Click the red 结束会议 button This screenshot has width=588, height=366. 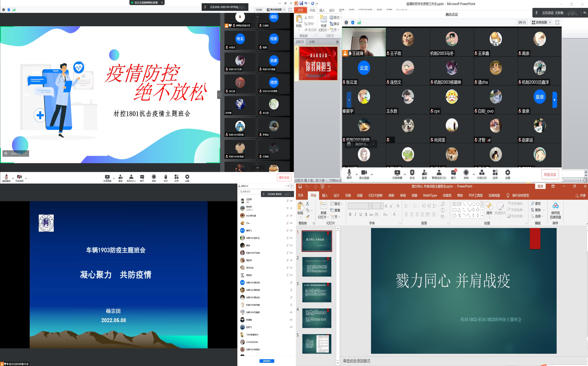[x=550, y=174]
